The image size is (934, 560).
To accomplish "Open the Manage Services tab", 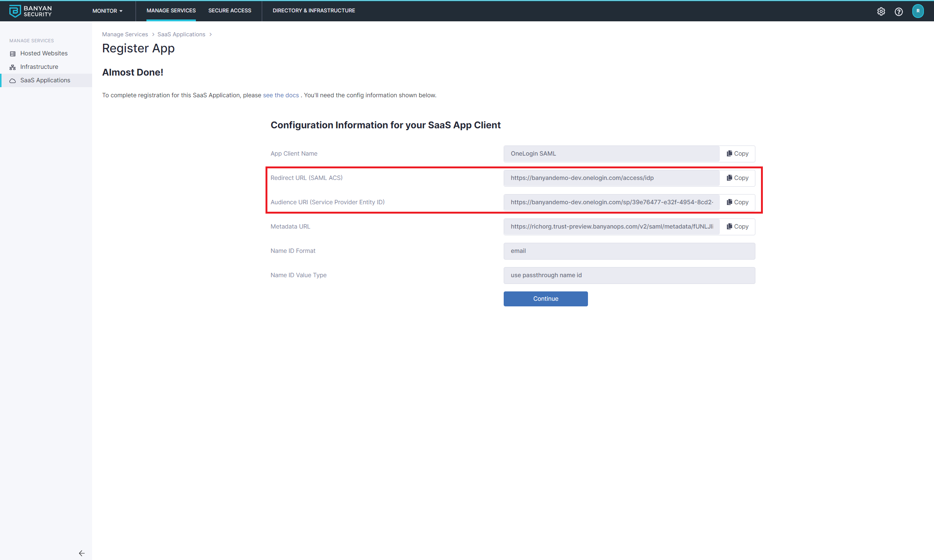I will pos(171,10).
